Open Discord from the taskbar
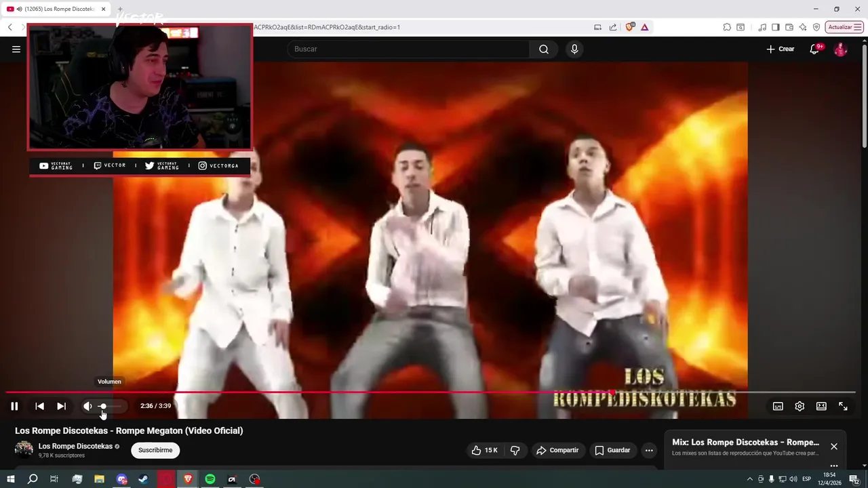 tap(121, 479)
